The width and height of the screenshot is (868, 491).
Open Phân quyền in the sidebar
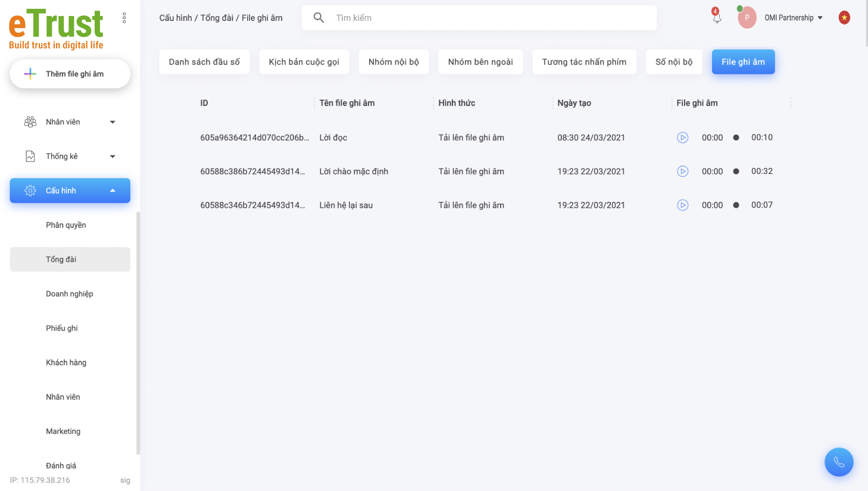click(66, 225)
